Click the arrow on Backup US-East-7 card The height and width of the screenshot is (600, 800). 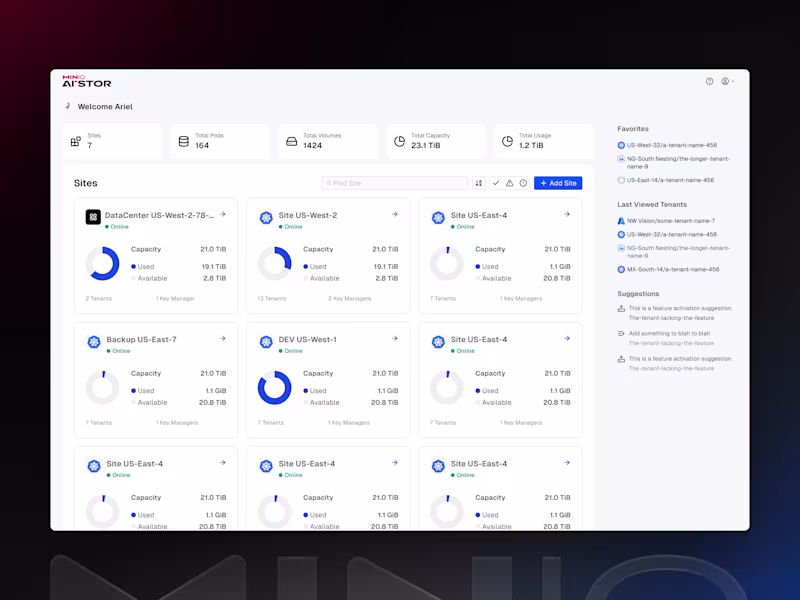pos(223,338)
